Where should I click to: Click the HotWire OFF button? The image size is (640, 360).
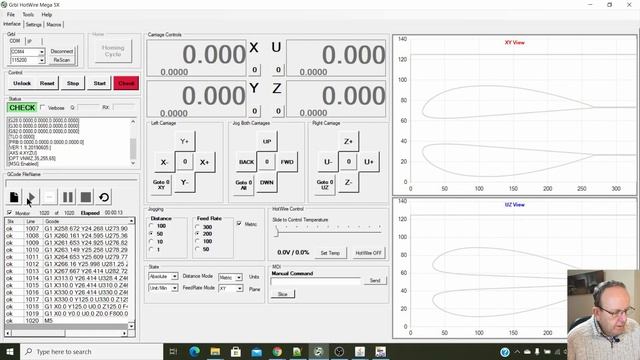pos(369,253)
